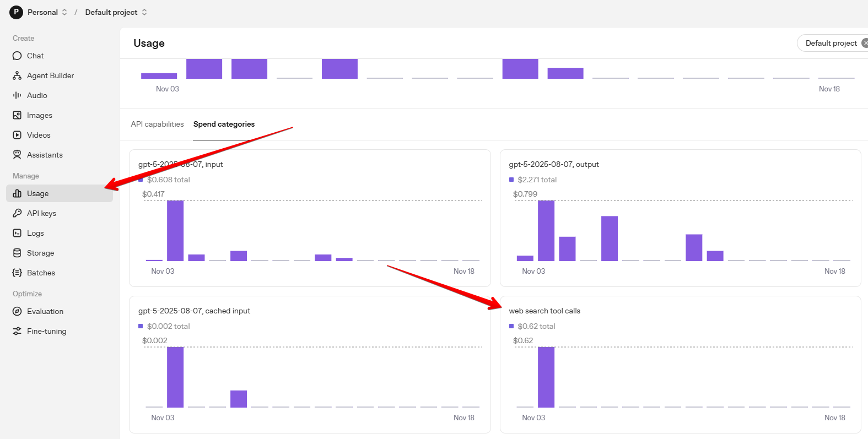Click the API keys key icon
This screenshot has width=868, height=439.
tap(17, 213)
